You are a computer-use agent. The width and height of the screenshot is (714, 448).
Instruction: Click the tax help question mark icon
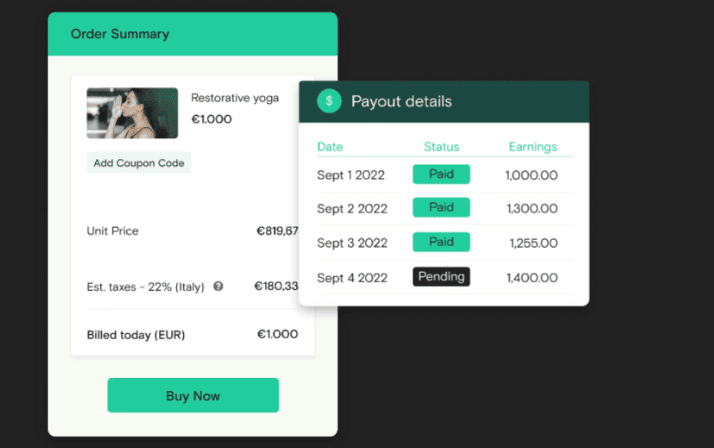(x=218, y=286)
